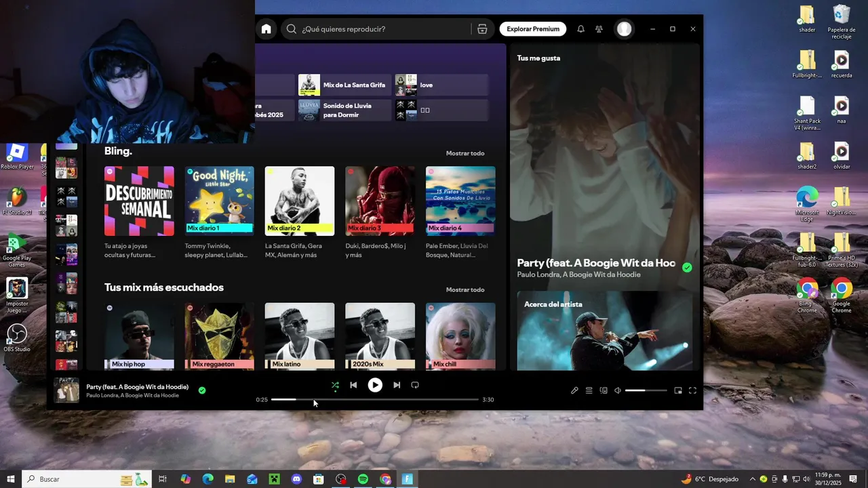Viewport: 868px width, 488px height.
Task: Open the Mix diario 4 card
Action: (x=460, y=212)
